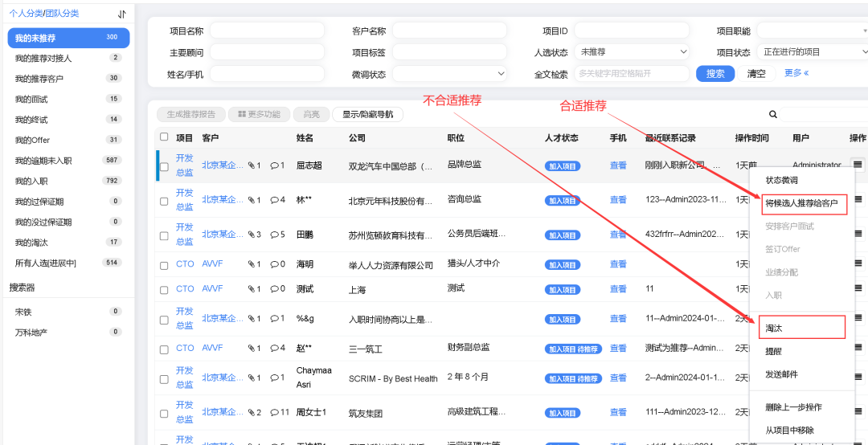Click the attachment paperclip icon in the 田鹏 row
Image resolution: width=868 pixels, height=445 pixels.
252,235
